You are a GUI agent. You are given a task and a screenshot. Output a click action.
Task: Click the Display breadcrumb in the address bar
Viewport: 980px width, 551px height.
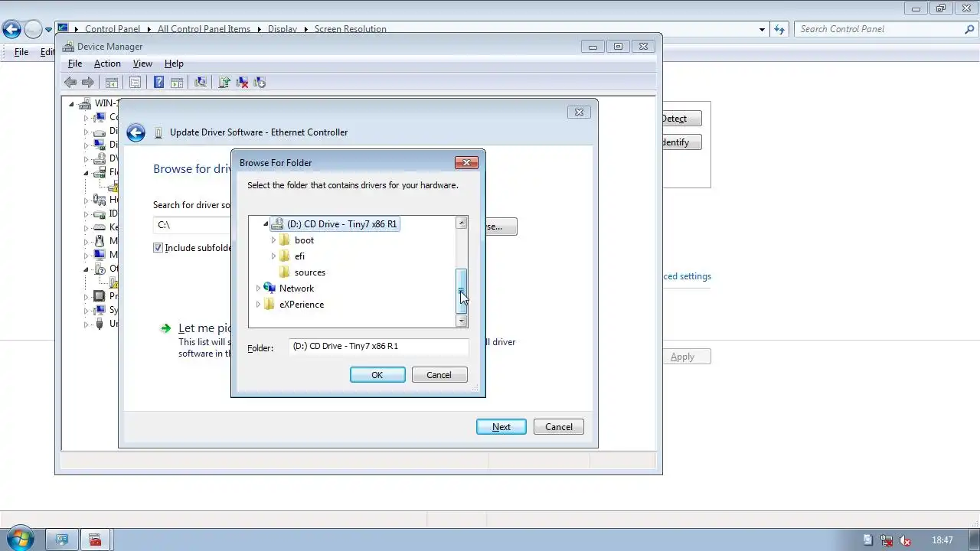click(x=283, y=29)
